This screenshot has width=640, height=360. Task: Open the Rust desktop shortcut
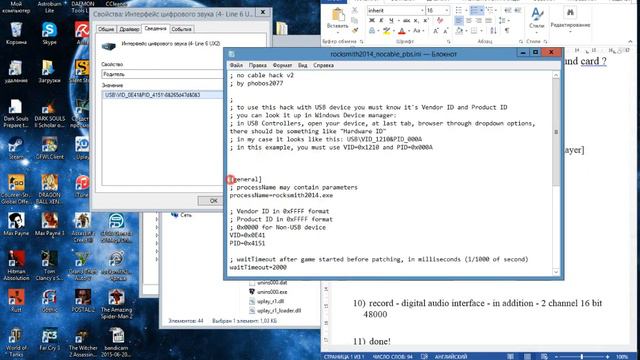pos(16,301)
